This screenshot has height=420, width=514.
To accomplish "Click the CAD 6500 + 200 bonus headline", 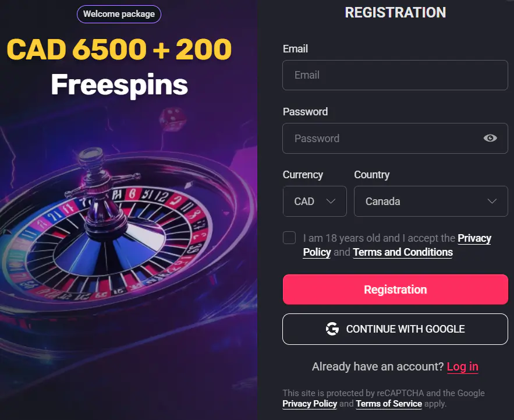I will (119, 51).
